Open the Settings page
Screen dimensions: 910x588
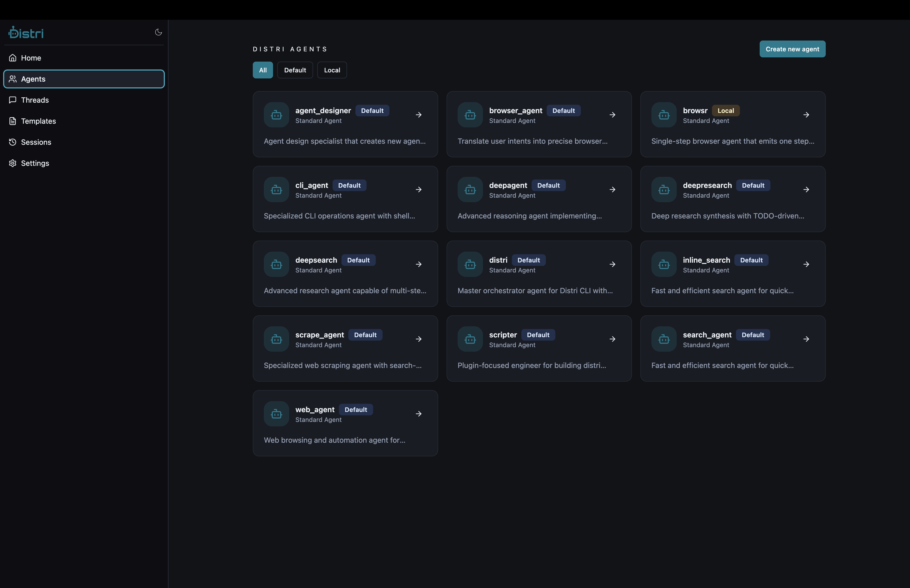(x=35, y=163)
